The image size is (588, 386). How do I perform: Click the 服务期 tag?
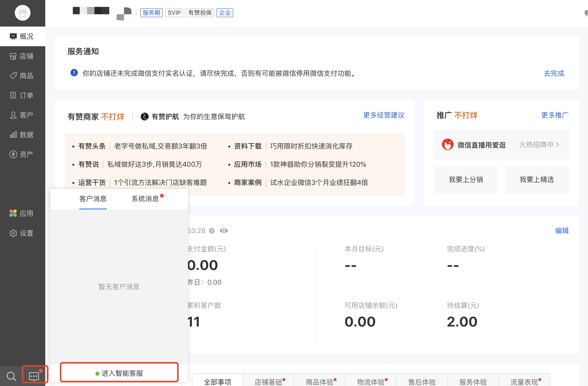[x=152, y=13]
